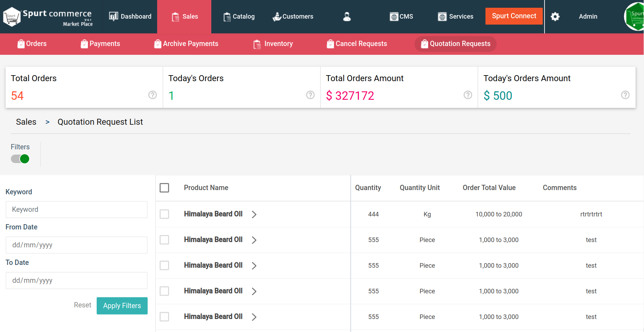Click the help icon on Today's Orders

pyautogui.click(x=310, y=95)
